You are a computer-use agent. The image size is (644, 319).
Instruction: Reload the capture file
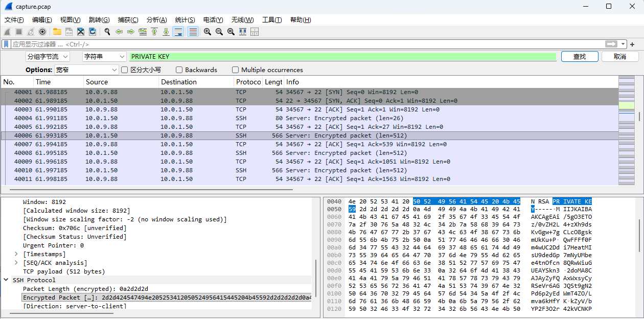pos(93,32)
